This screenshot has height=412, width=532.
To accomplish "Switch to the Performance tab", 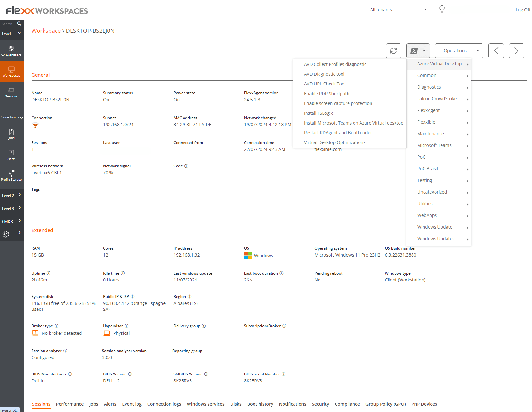I will 70,404.
